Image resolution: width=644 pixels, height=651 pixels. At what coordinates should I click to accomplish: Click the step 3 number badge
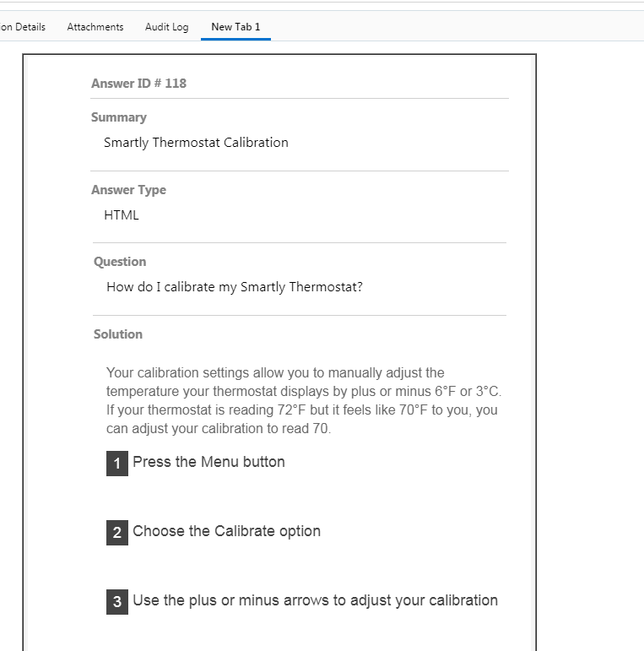point(116,602)
